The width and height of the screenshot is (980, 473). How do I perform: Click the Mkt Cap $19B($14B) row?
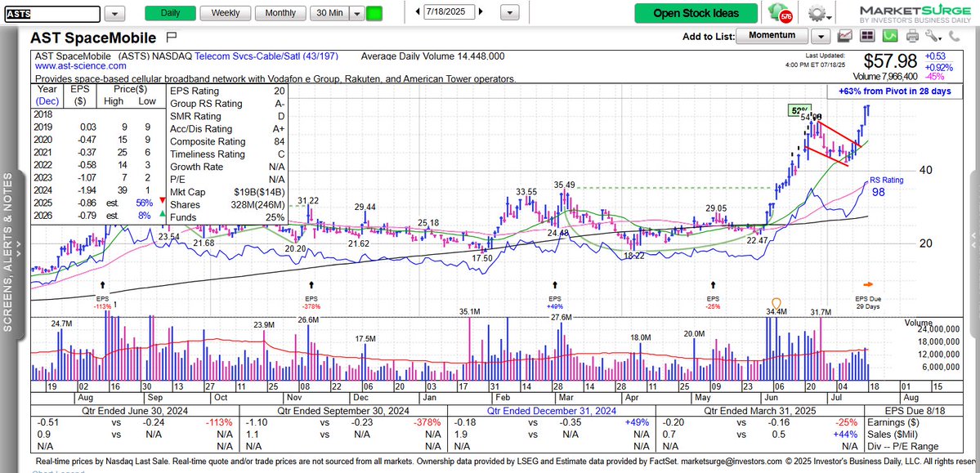pos(227,193)
